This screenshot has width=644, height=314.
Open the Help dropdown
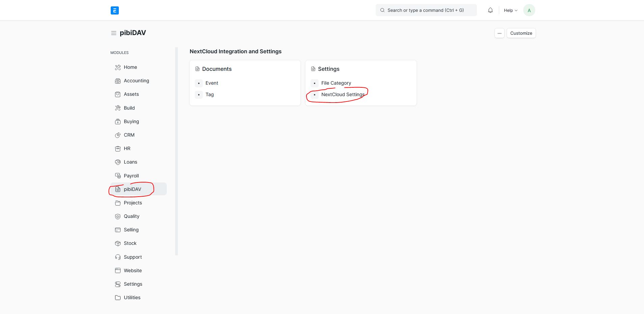point(510,10)
